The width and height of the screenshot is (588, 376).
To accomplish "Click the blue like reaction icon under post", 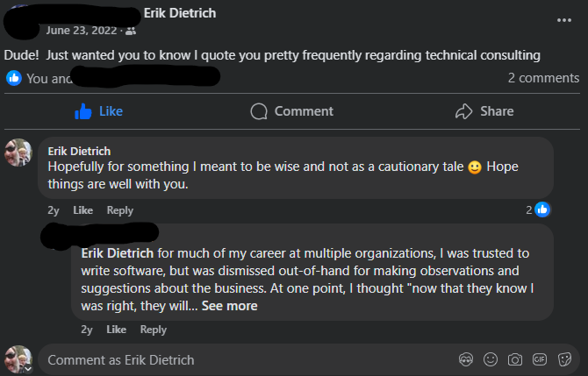I will click(x=14, y=78).
